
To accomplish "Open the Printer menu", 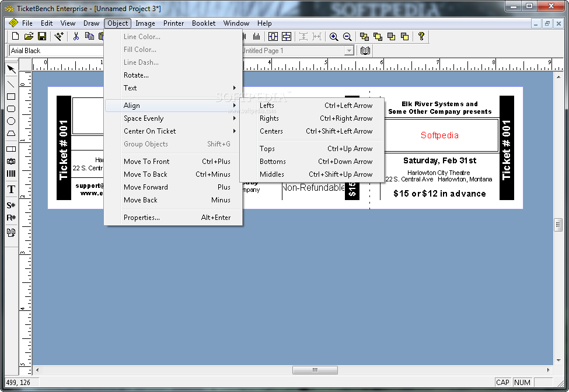I will [x=173, y=23].
